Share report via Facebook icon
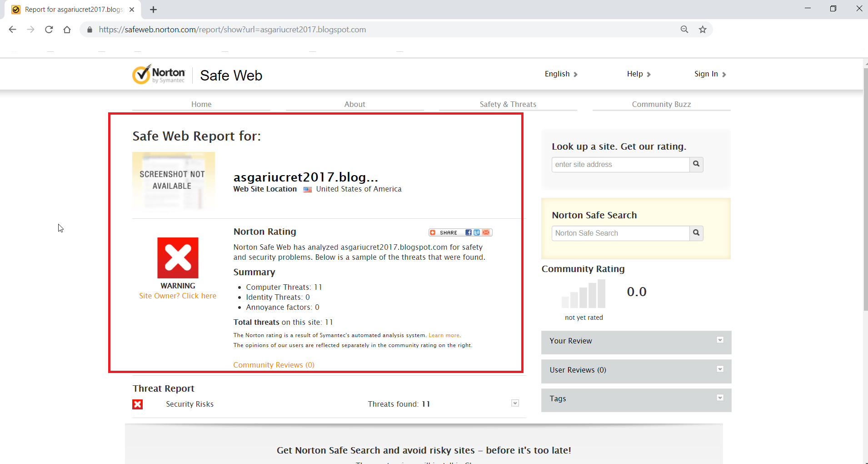The height and width of the screenshot is (464, 868). point(468,232)
